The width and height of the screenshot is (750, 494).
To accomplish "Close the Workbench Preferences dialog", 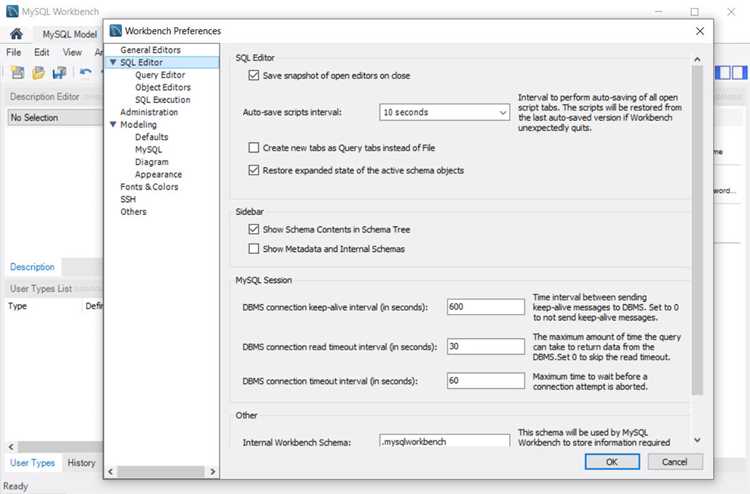I will click(700, 31).
